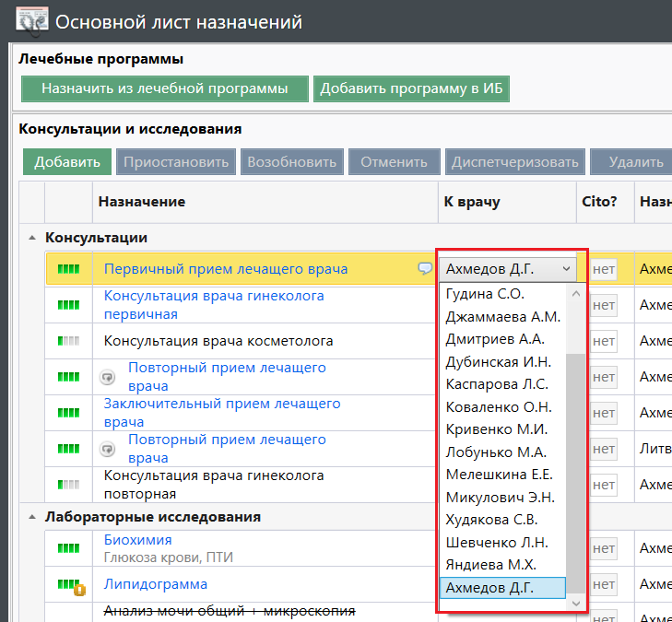Click status indicator for Консультация врача гинеколога повторная
The height and width of the screenshot is (622, 672).
click(x=68, y=485)
